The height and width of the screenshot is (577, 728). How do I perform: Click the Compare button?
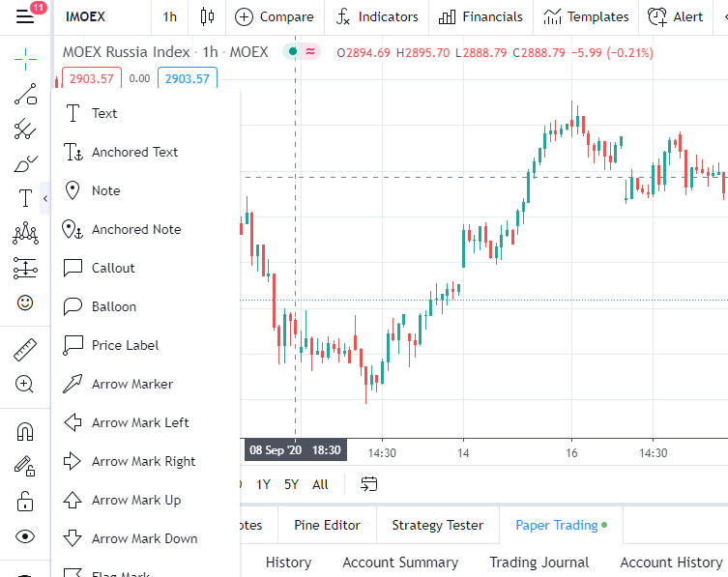click(275, 16)
